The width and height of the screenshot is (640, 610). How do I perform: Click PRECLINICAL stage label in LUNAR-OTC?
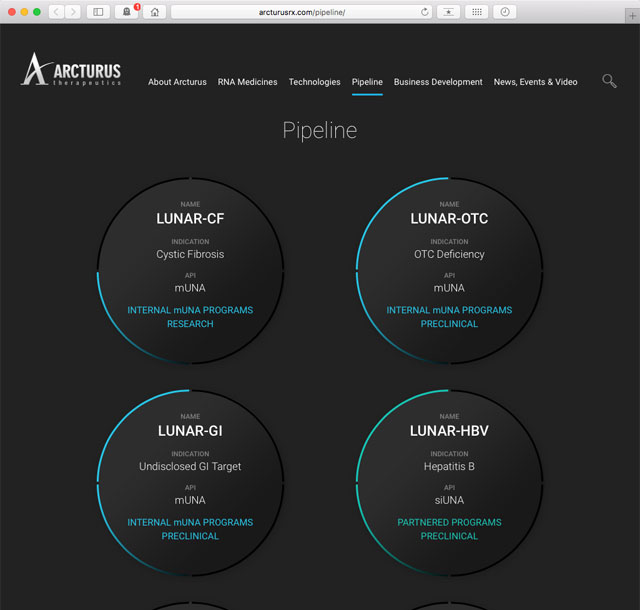[x=449, y=324]
